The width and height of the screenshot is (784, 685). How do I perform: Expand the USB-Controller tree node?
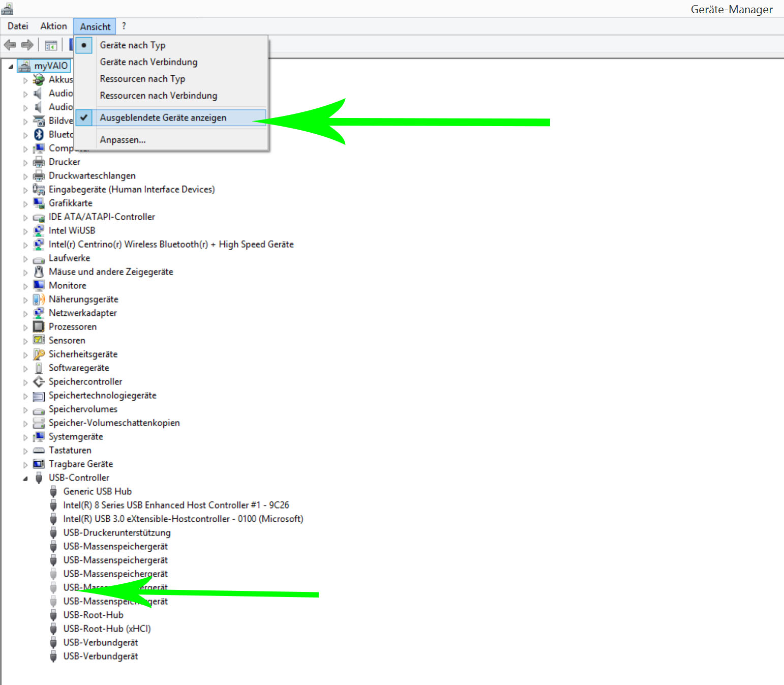tap(25, 478)
